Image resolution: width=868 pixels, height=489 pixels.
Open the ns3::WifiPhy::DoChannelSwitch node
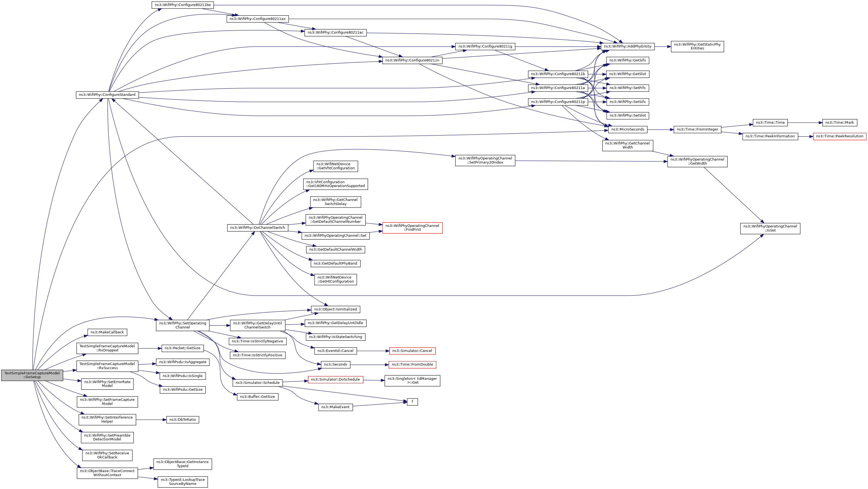coord(257,228)
